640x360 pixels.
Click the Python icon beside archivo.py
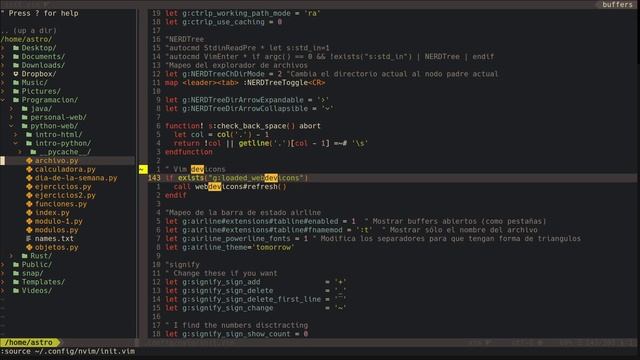(x=29, y=160)
